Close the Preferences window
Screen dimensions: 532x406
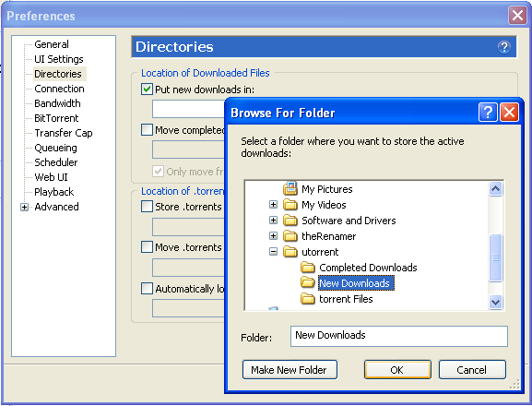point(517,16)
